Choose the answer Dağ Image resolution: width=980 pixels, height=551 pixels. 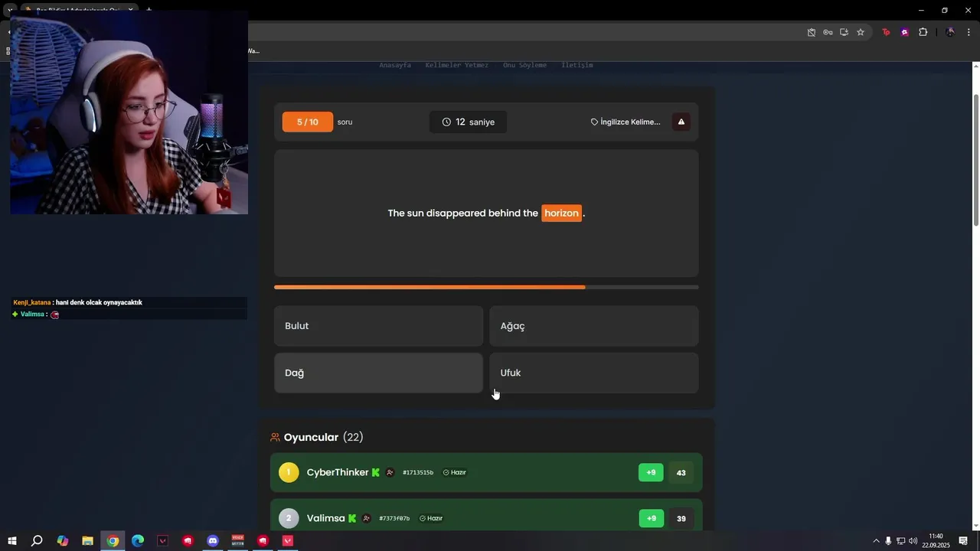(x=378, y=373)
